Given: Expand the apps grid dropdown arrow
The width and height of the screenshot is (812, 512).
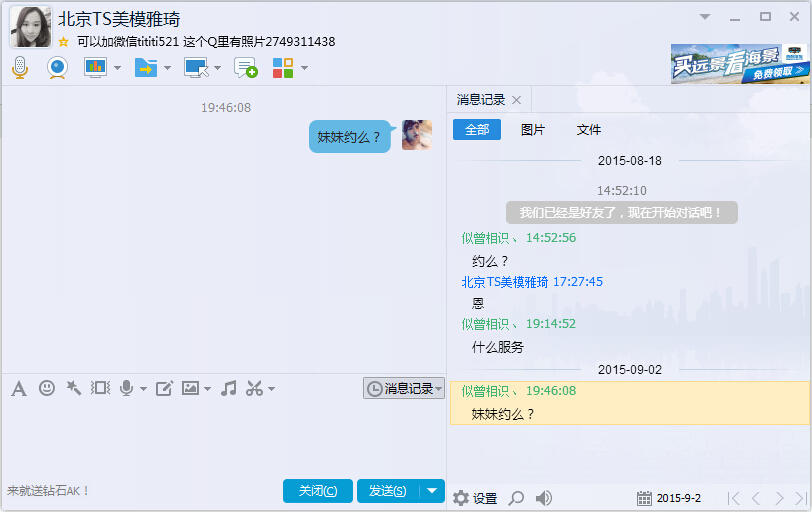Looking at the screenshot, I should 304,68.
